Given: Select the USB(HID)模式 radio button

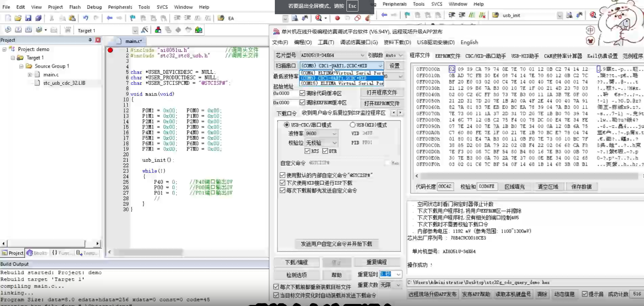Looking at the screenshot, I should [353, 125].
